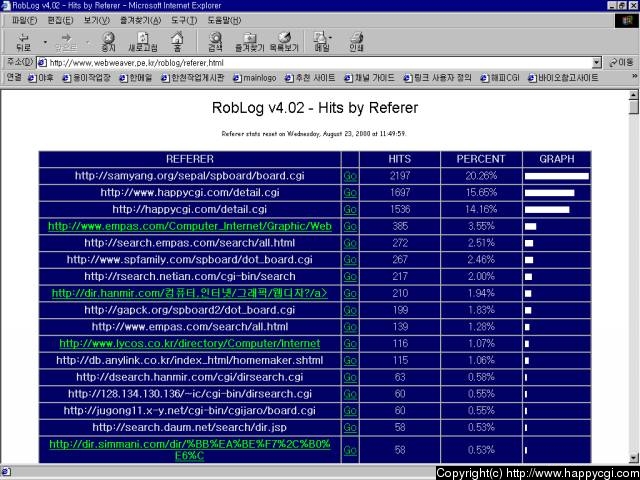Open the dir.simmani.com green referer link
This screenshot has height=480, width=640.
pyautogui.click(x=190, y=449)
